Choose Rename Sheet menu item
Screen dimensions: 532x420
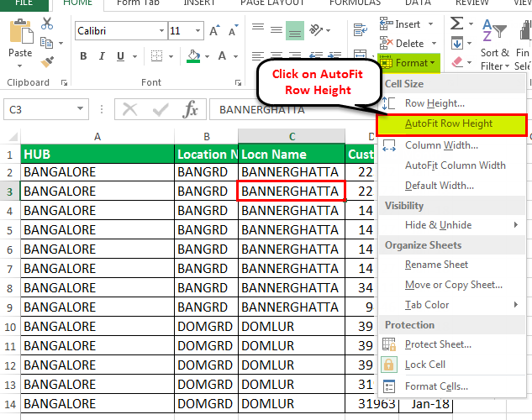[x=452, y=264]
